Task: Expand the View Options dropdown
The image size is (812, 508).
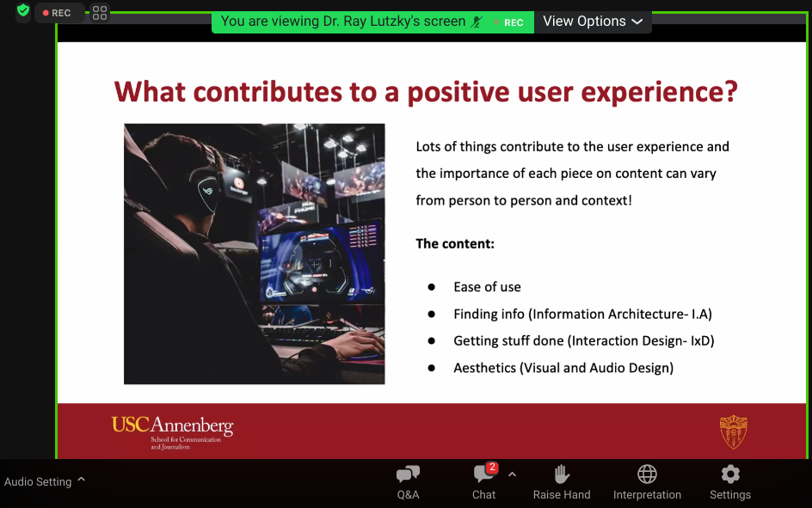Action: [593, 21]
